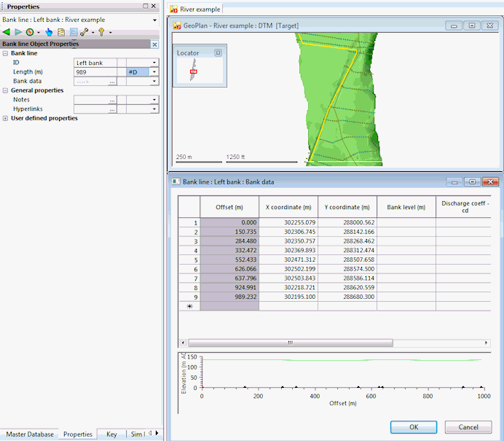Click the Y coordinate (m) column header

coord(347,207)
